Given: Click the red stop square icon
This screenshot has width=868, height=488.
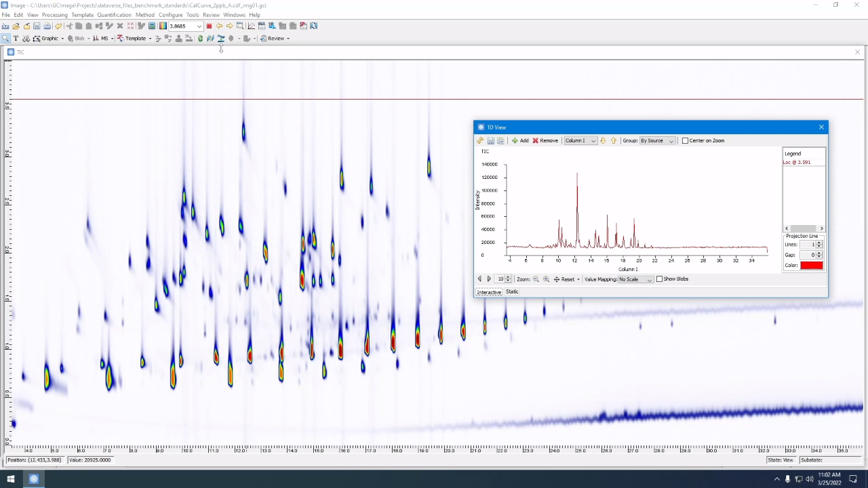Looking at the screenshot, I should (209, 26).
